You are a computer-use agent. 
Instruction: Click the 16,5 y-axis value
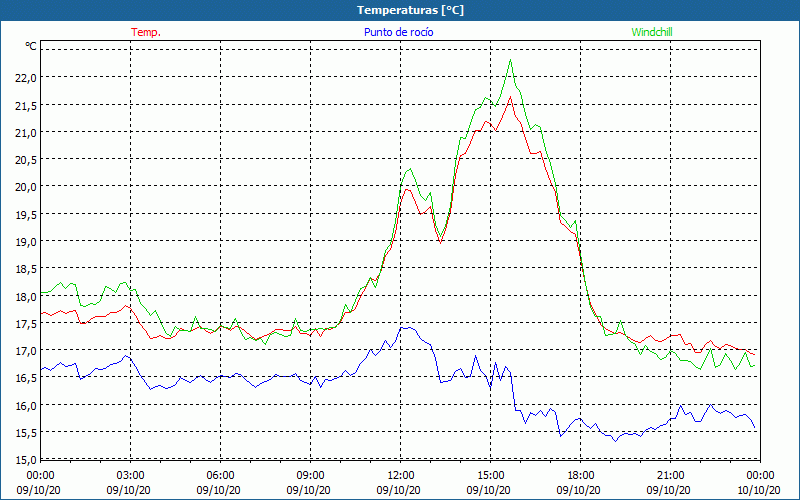26,378
